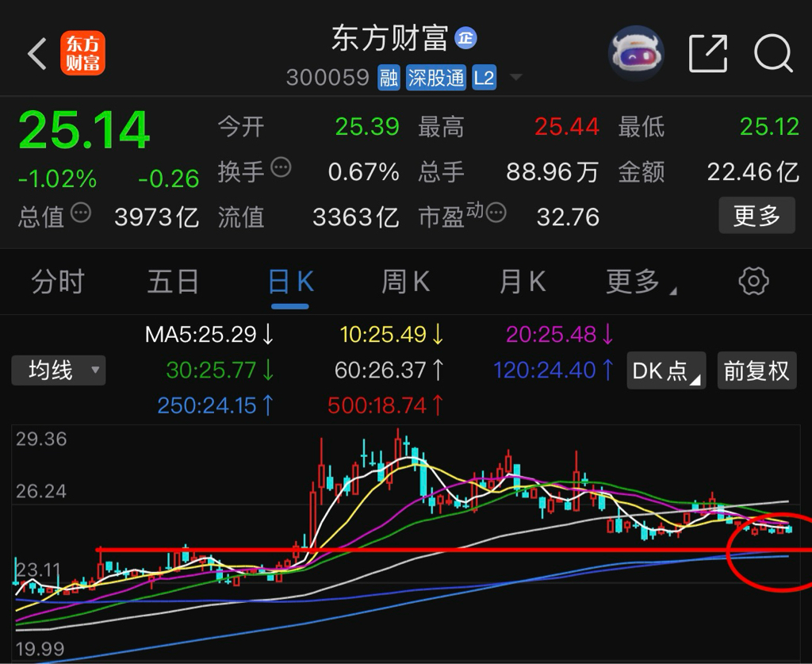Viewport: 812px width, 664px height.
Task: Show more quote details via 更多 button
Action: tap(756, 216)
